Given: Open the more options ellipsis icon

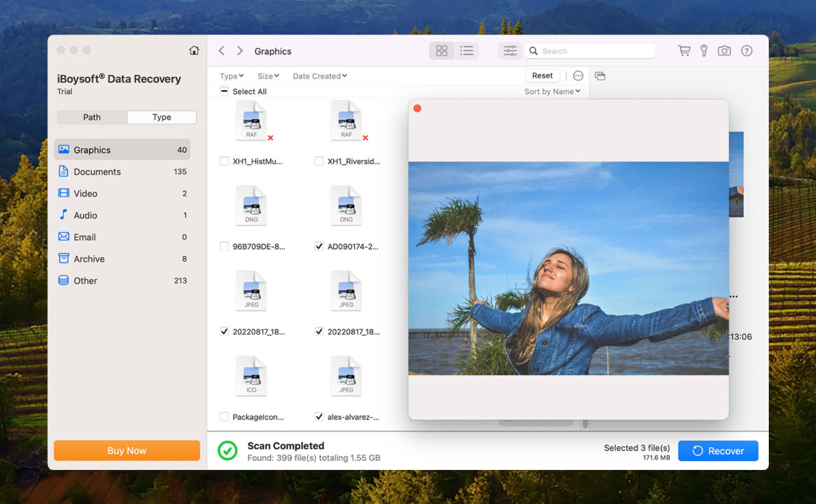Looking at the screenshot, I should pos(578,75).
